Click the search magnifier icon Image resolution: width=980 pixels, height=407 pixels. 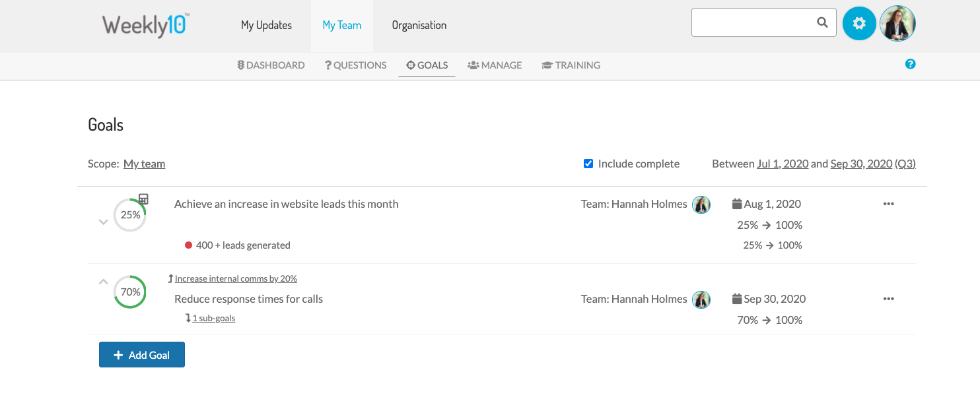[x=822, y=23]
